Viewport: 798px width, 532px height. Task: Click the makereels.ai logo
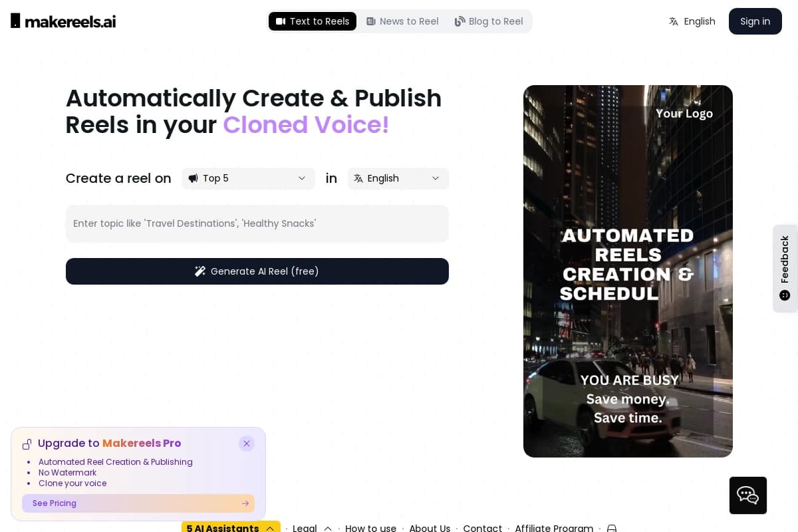63,21
